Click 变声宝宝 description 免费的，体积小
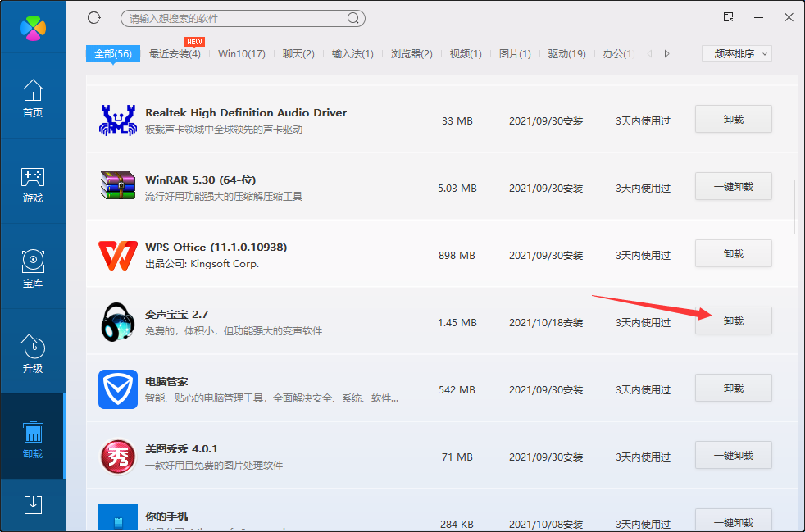805x532 pixels. click(x=234, y=331)
